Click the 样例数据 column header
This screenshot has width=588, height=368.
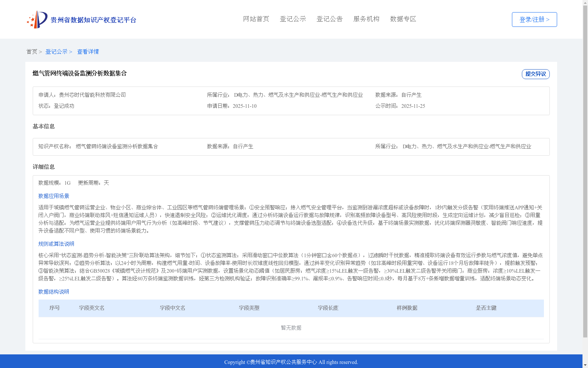tap(407, 308)
